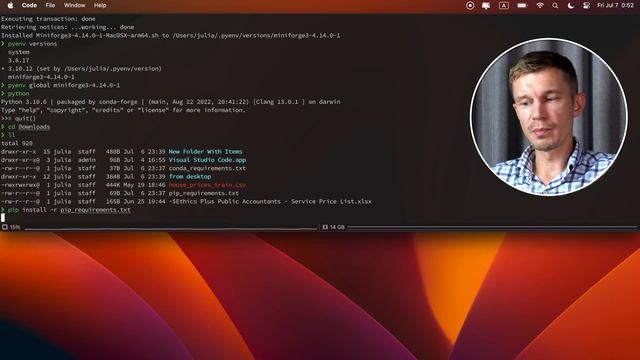This screenshot has height=360, width=640.
Task: Toggle Focus mode moon icon
Action: pyautogui.click(x=571, y=5)
